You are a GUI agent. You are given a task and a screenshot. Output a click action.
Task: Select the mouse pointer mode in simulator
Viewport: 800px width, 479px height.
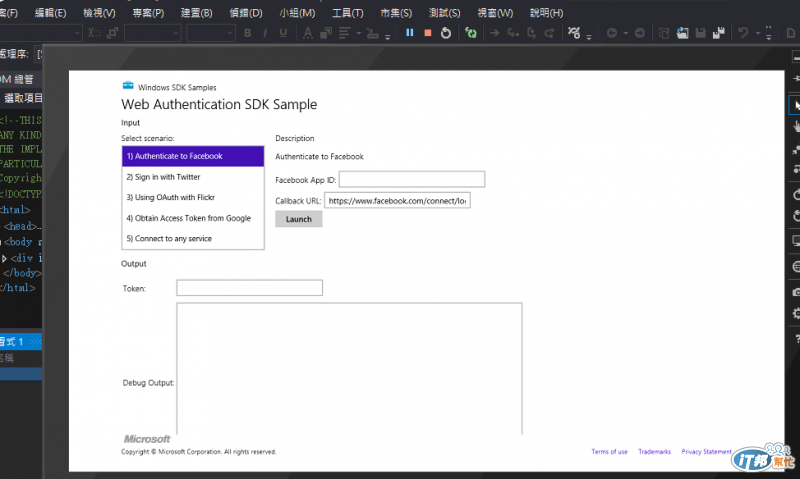[795, 106]
